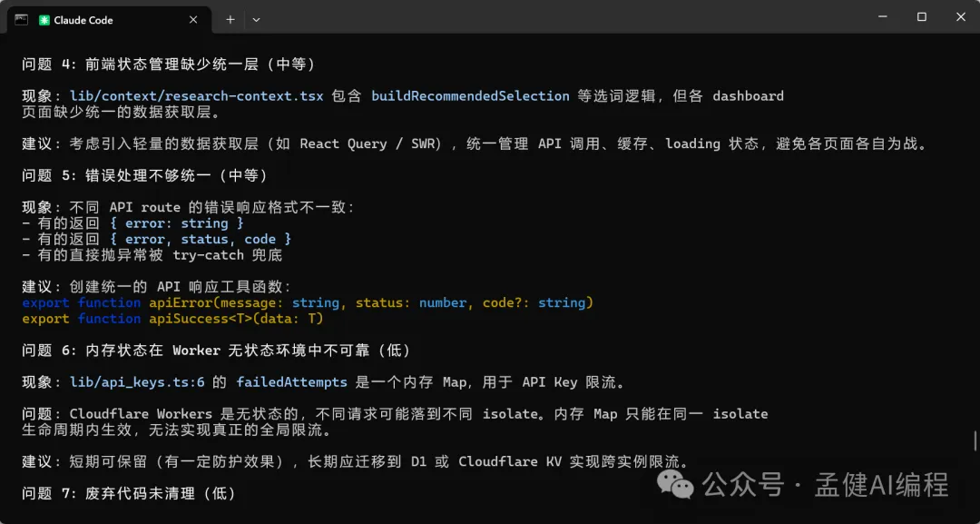Minimize the terminal window

[879, 17]
